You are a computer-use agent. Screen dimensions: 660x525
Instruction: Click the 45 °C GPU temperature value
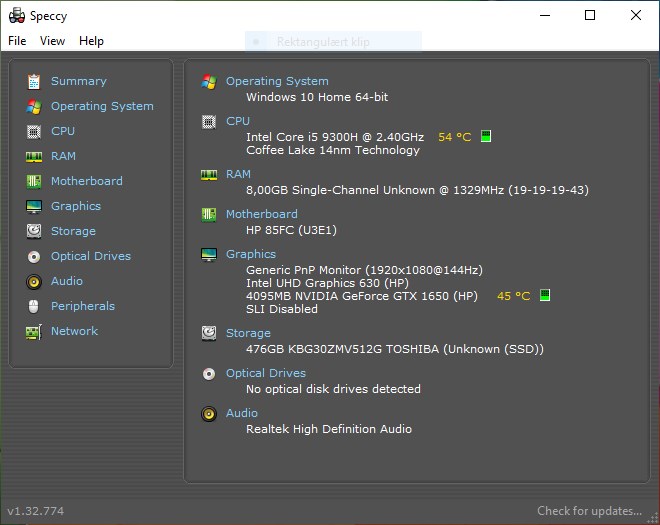pyautogui.click(x=514, y=296)
